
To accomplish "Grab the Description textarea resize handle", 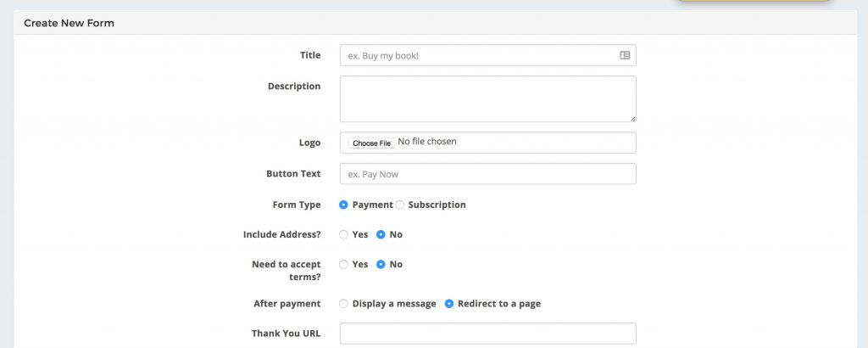I will pos(632,119).
